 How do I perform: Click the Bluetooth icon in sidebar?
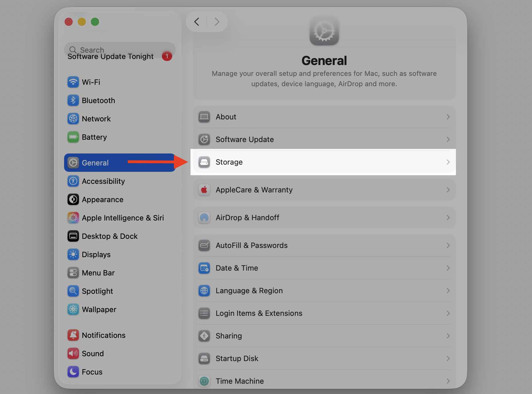coord(73,101)
